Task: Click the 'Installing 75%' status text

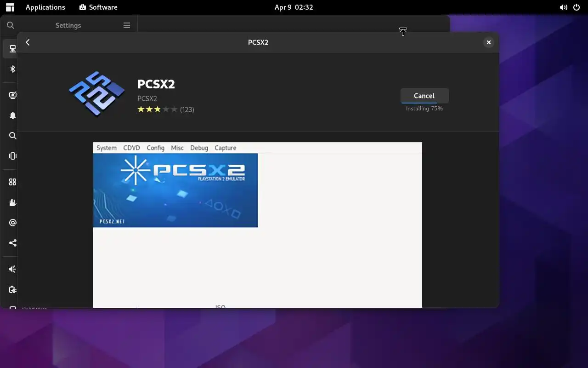Action: pyautogui.click(x=424, y=109)
